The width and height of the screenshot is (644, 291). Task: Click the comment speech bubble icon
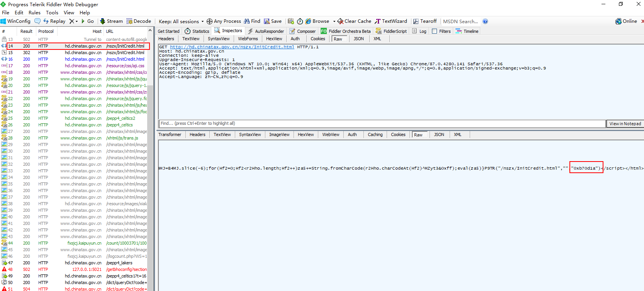(37, 21)
